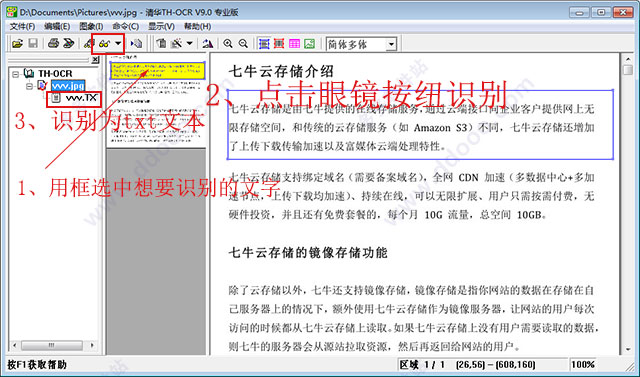Click the recognition icon left of the glasses

coord(88,43)
